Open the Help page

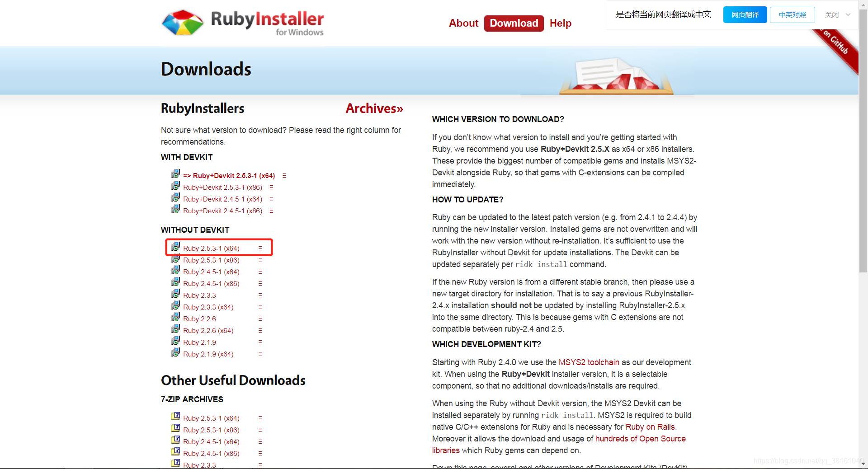click(561, 23)
